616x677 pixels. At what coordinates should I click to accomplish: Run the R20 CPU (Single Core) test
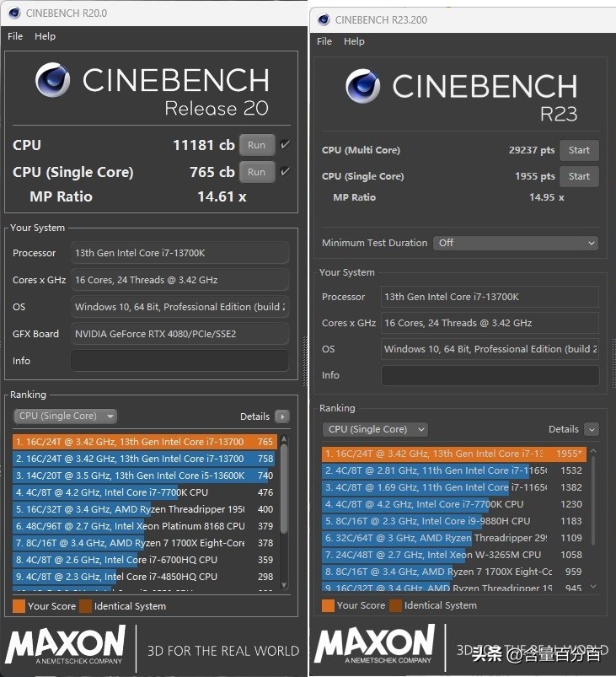point(257,172)
